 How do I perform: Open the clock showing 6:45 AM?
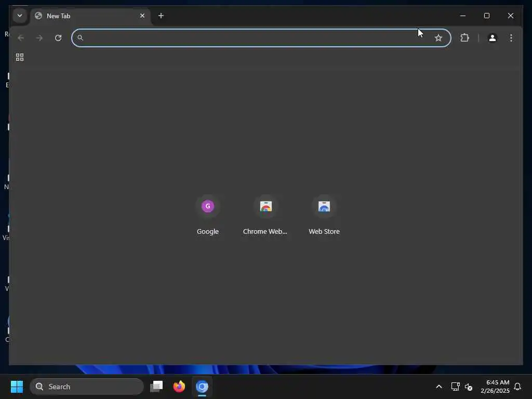point(495,387)
